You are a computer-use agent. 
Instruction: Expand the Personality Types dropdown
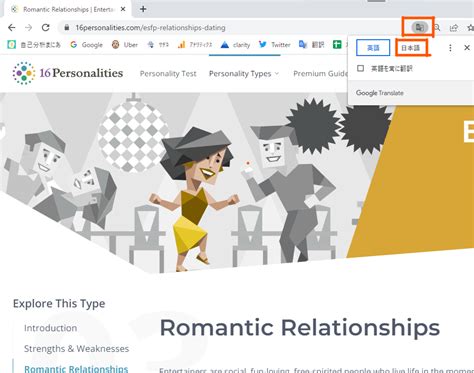click(x=244, y=74)
